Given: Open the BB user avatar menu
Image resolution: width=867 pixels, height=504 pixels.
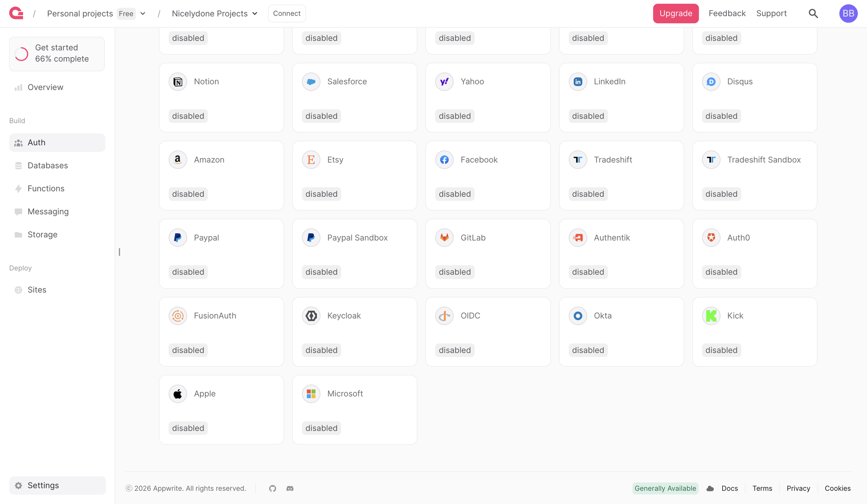Looking at the screenshot, I should pos(848,13).
